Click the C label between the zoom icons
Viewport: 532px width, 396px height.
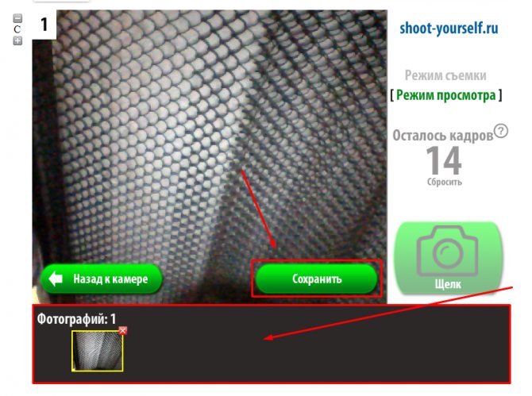17,29
